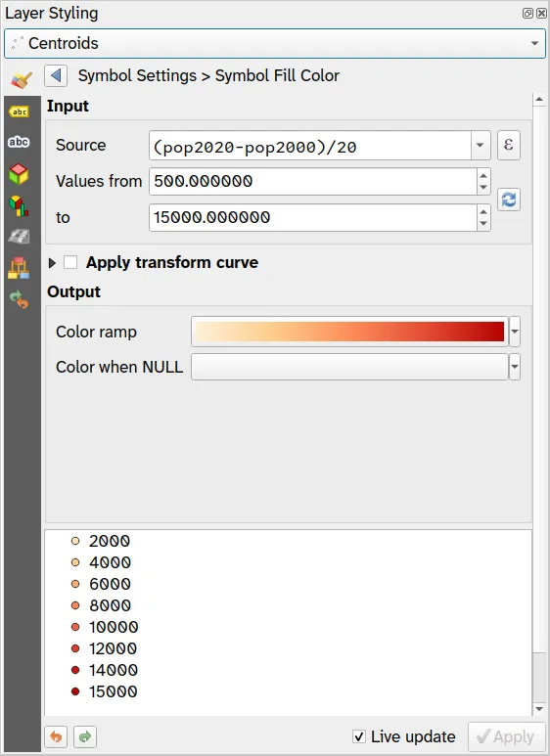Expand the transform curve section
The width and height of the screenshot is (550, 756).
pyautogui.click(x=52, y=263)
